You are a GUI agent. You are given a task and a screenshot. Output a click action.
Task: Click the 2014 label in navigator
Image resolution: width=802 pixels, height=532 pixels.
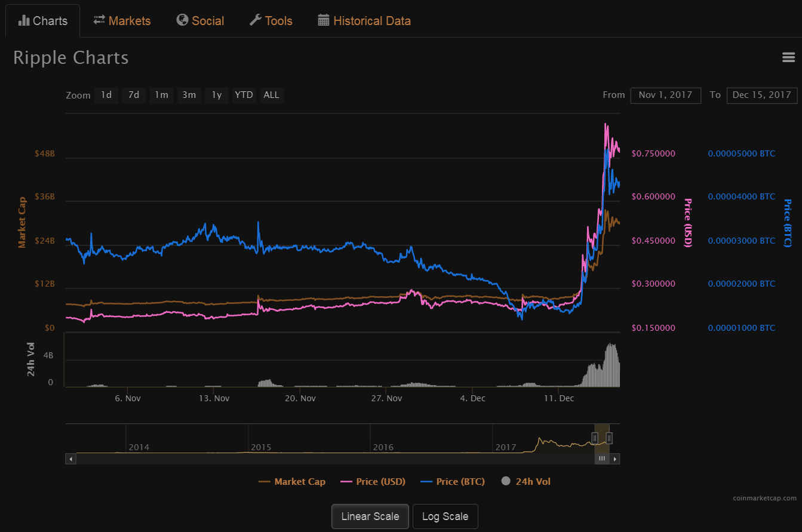(x=139, y=447)
